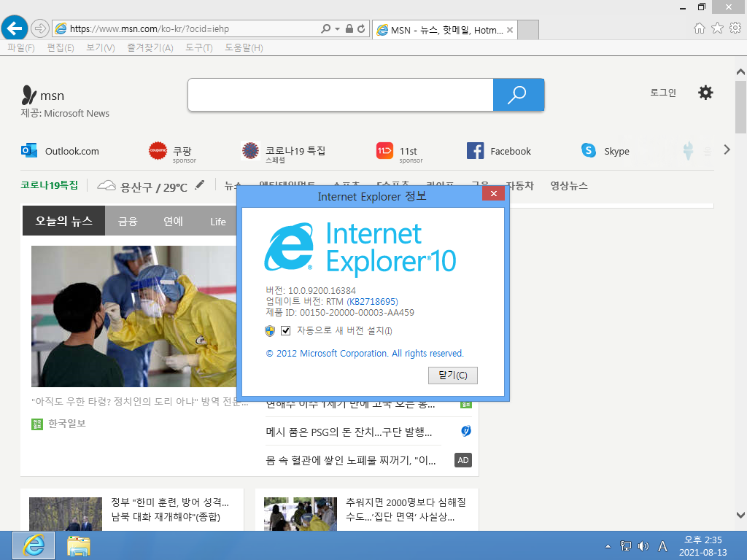The width and height of the screenshot is (747, 560).
Task: Open the Home icon in IE toolbar
Action: [x=700, y=28]
